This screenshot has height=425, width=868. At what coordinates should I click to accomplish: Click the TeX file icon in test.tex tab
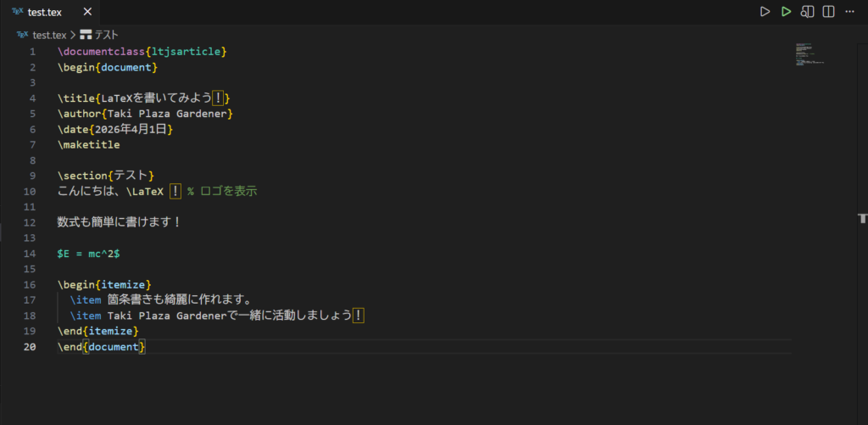pos(18,12)
